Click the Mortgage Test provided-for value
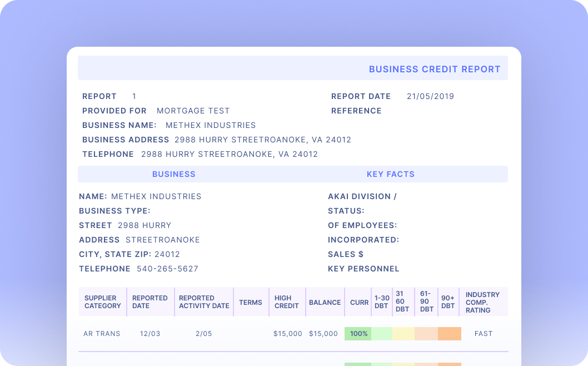Image resolution: width=588 pixels, height=366 pixels. coord(193,111)
